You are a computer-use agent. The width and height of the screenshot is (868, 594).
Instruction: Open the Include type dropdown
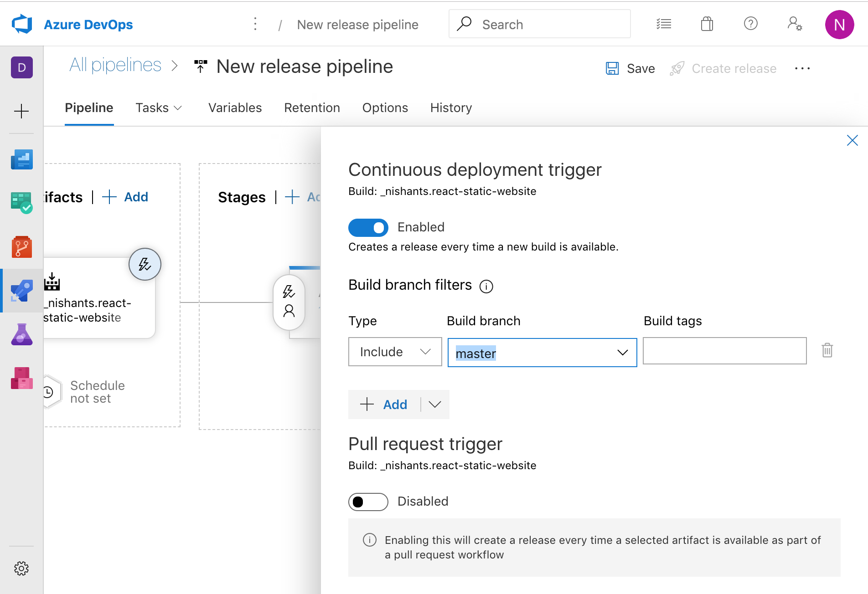click(x=395, y=352)
